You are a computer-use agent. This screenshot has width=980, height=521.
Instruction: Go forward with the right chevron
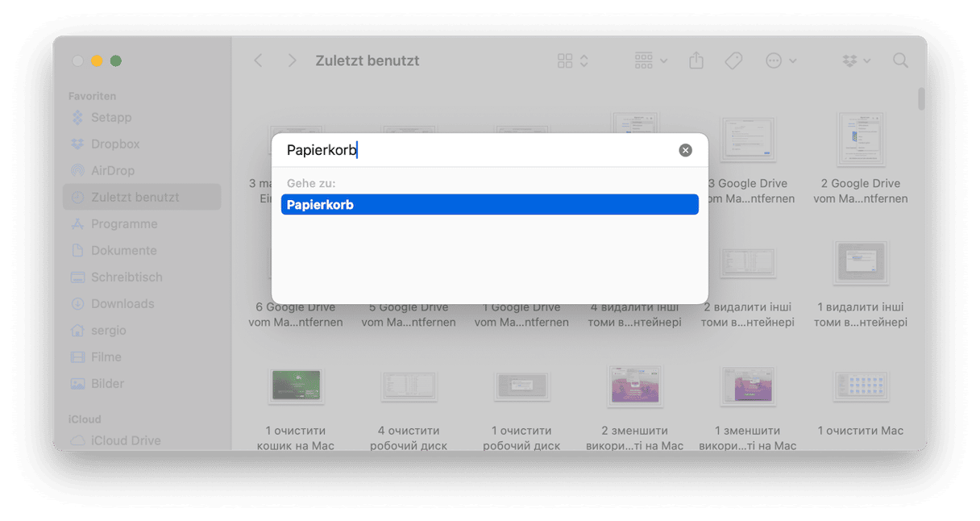(x=292, y=61)
